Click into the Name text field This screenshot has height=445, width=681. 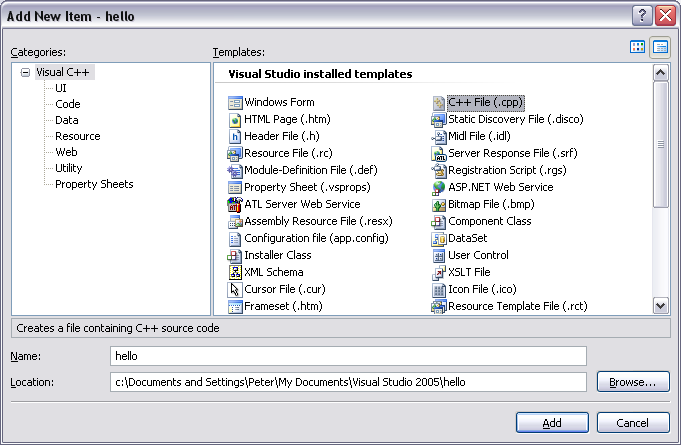click(348, 356)
